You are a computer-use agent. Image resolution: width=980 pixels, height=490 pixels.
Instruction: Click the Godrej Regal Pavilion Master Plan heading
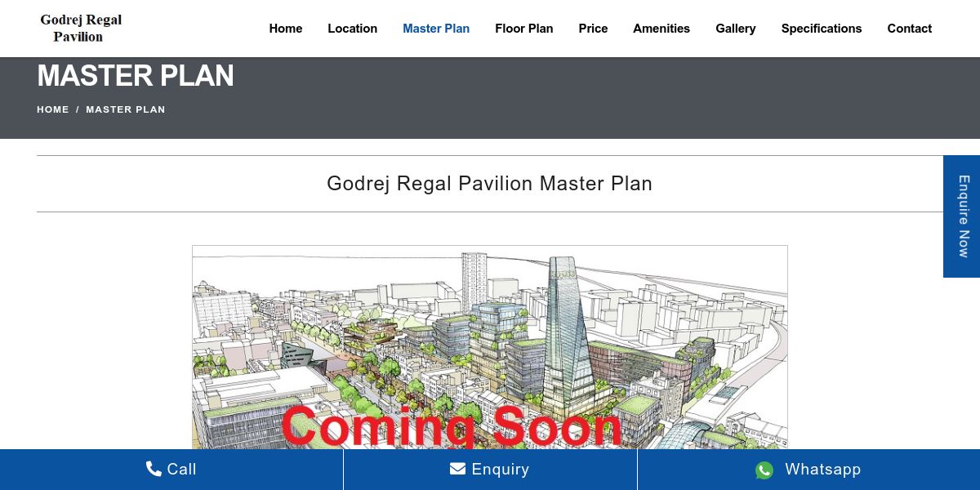[490, 184]
